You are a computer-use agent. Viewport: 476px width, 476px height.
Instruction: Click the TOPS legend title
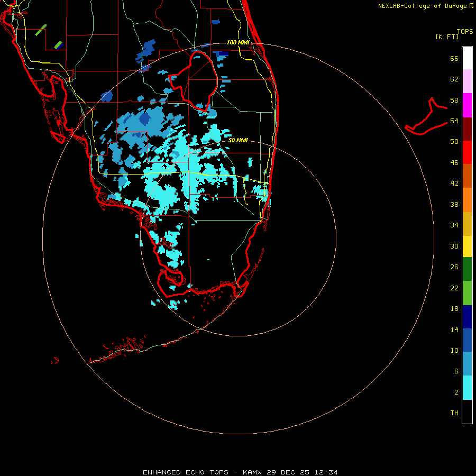click(x=465, y=31)
